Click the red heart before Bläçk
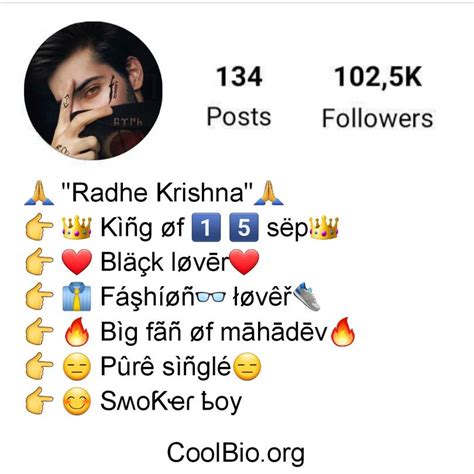This screenshot has height=474, width=474. coord(77,262)
